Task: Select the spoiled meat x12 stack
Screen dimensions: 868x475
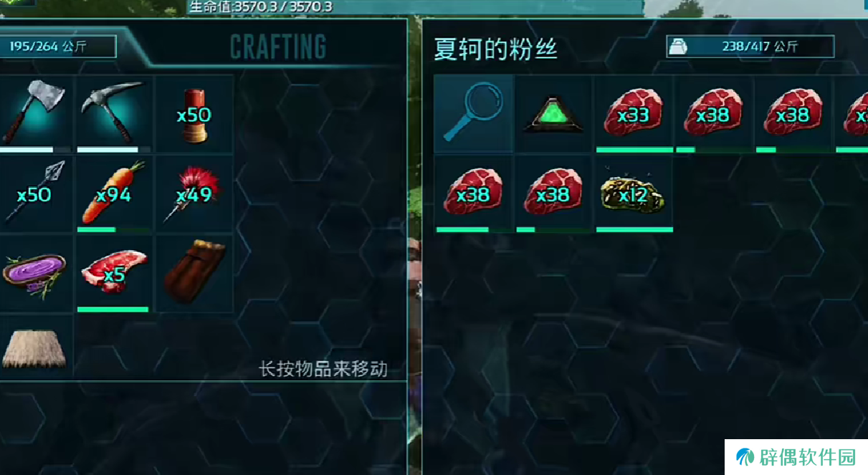Action: click(634, 193)
